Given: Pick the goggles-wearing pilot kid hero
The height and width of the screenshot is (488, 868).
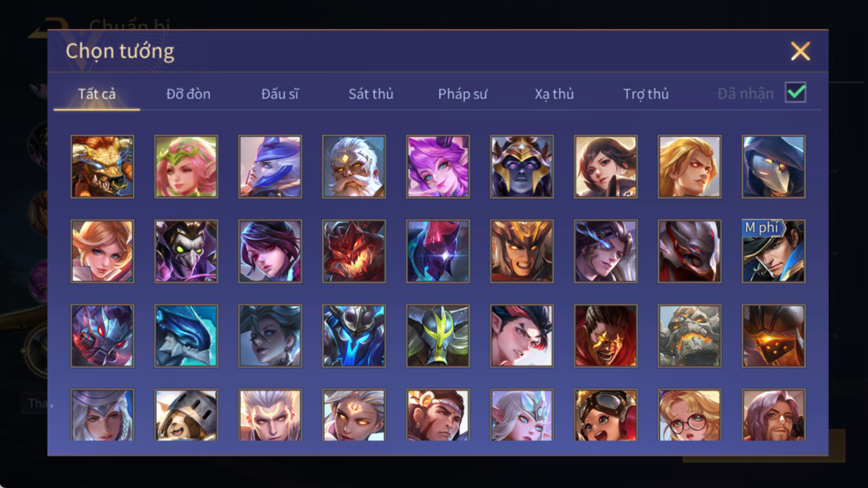Looking at the screenshot, I should click(605, 415).
